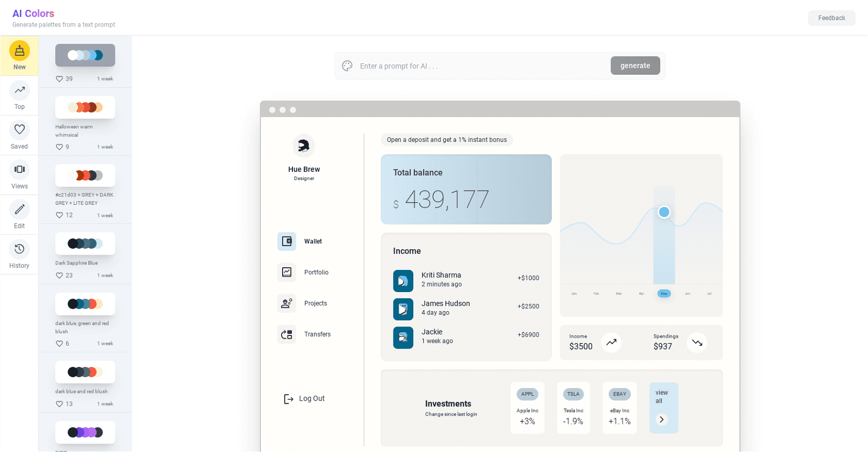
Task: Select the dark blue and red blush palette swatch
Action: click(85, 372)
